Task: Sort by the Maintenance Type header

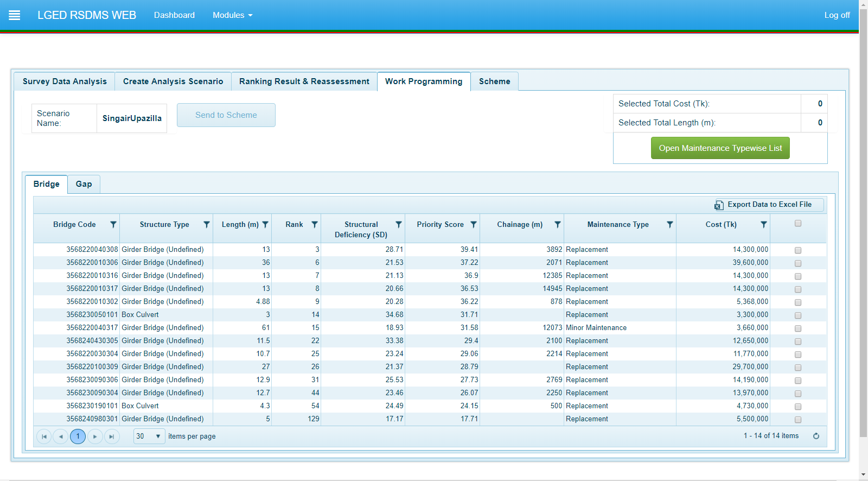Action: [618, 224]
